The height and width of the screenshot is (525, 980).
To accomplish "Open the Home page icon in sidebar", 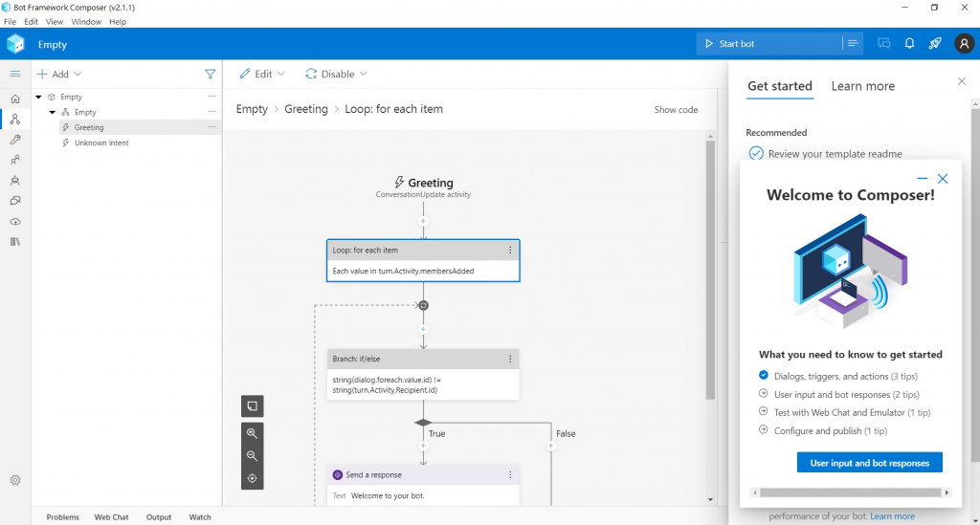I will tap(15, 98).
